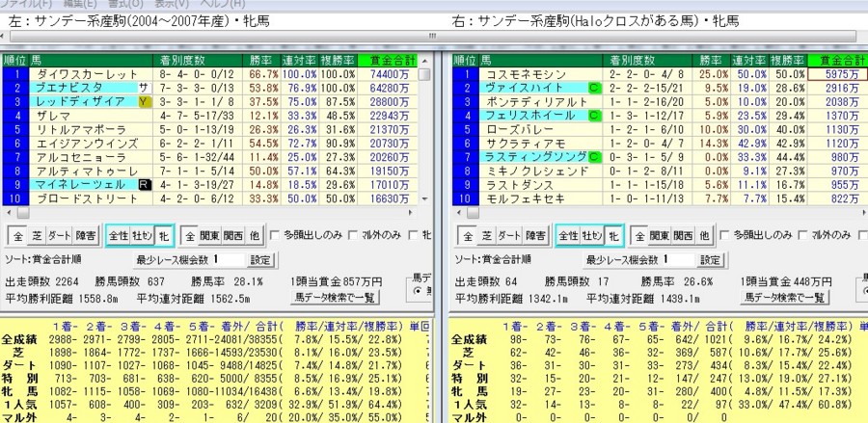
Task: Click the 74400万 prize cell for ダイワスカーレット
Action: click(388, 74)
